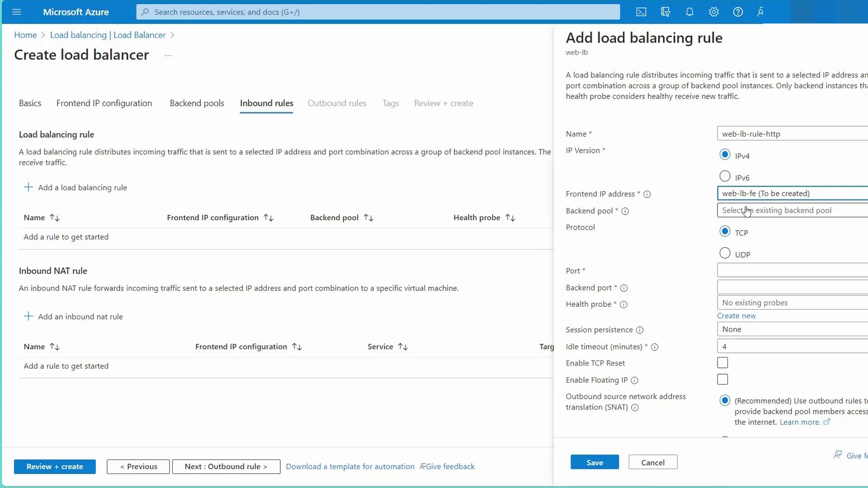Open the Cloud Shell icon

[641, 12]
